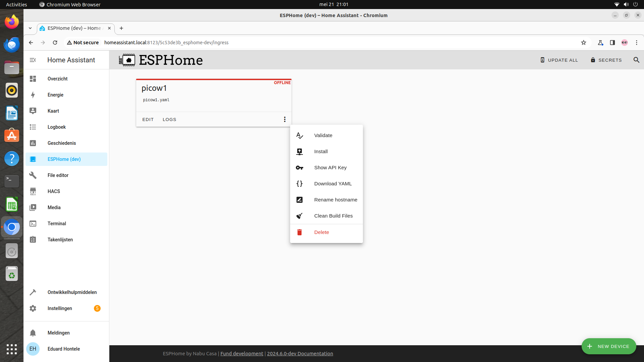Click the clock showing mei 21 21:01
This screenshot has height=362, width=644.
point(334,4)
